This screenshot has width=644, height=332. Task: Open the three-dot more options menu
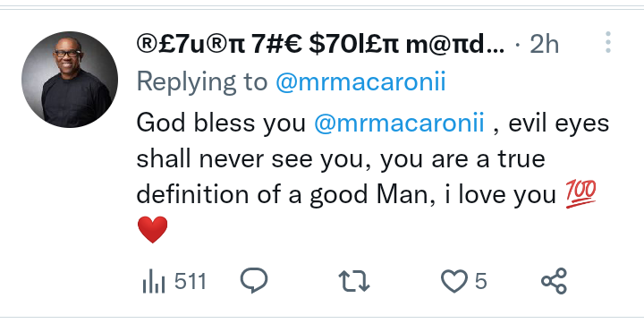click(608, 42)
